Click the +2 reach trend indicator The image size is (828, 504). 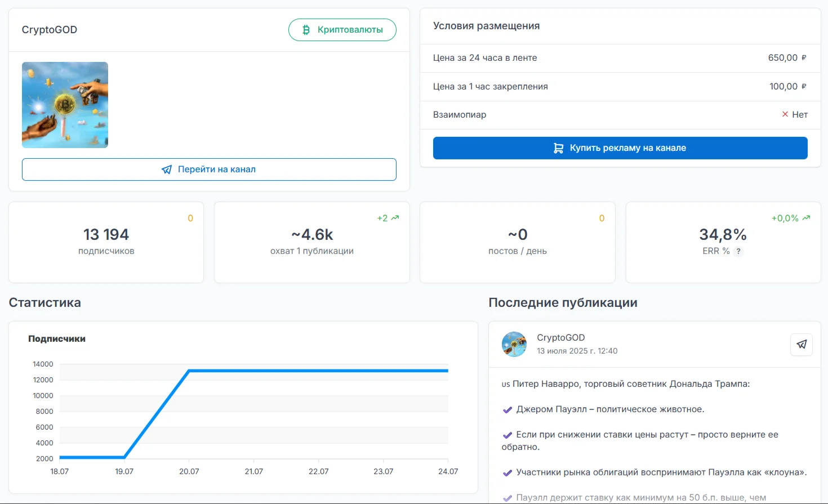(x=388, y=218)
